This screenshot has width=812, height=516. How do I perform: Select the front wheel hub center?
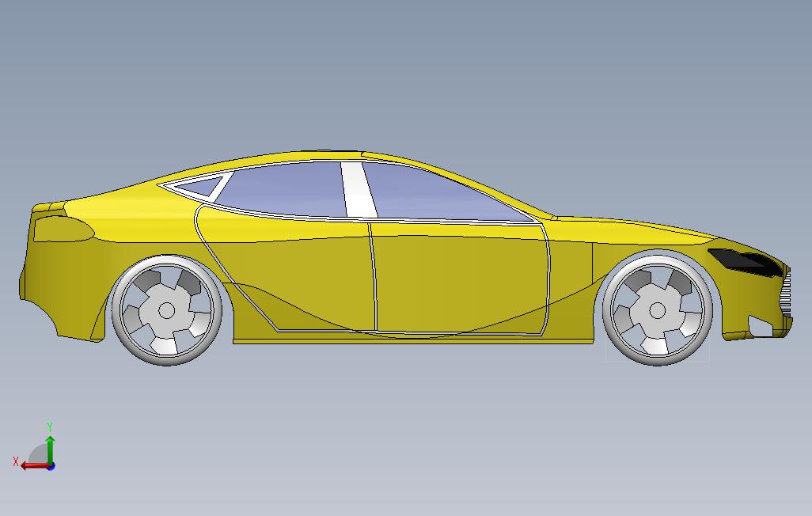tap(657, 311)
